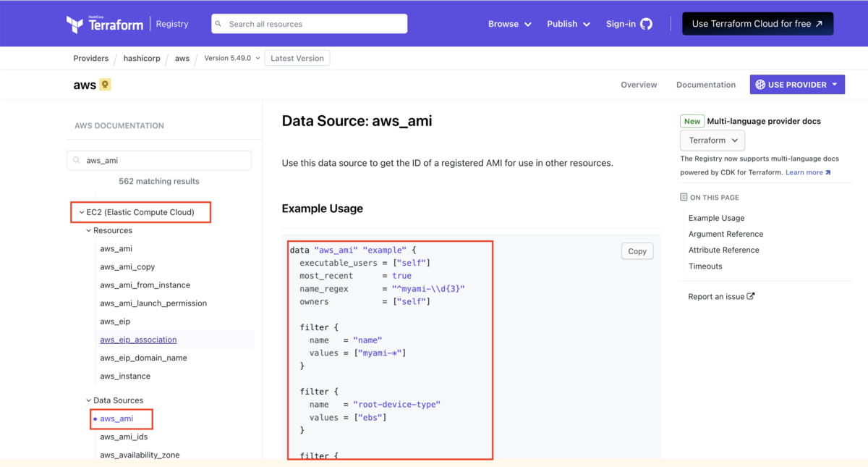
Task: Click the On This Page list icon
Action: (684, 197)
